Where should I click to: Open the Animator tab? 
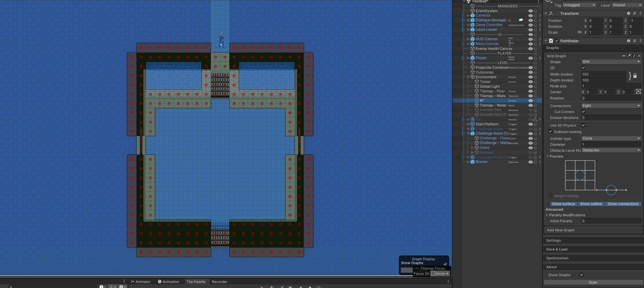click(141, 282)
